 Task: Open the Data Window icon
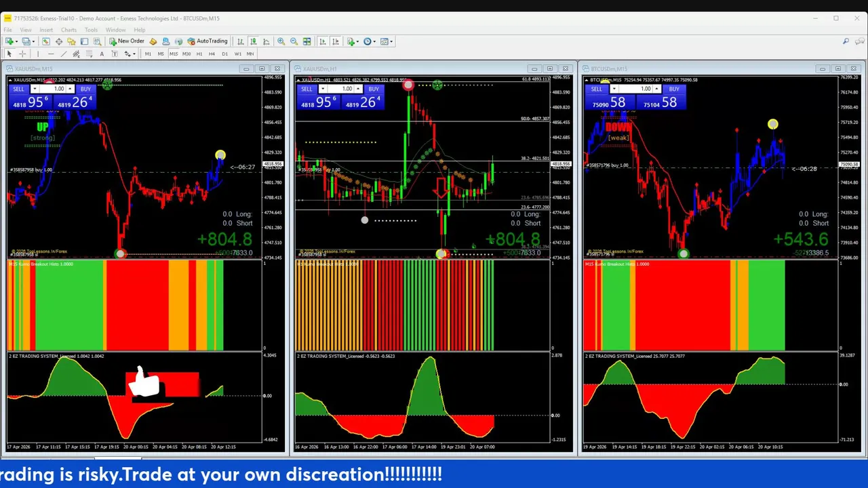click(x=58, y=41)
